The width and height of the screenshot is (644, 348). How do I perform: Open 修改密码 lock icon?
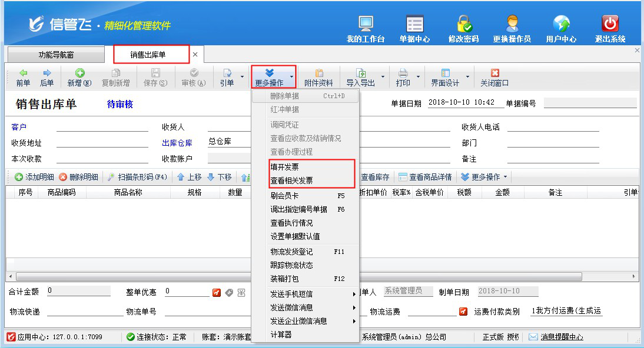pyautogui.click(x=463, y=24)
